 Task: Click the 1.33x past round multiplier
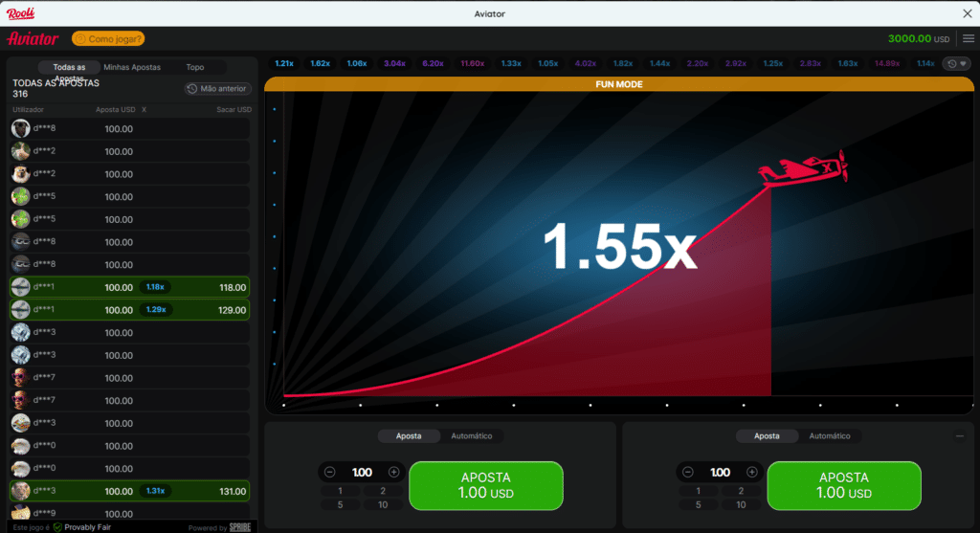[511, 64]
